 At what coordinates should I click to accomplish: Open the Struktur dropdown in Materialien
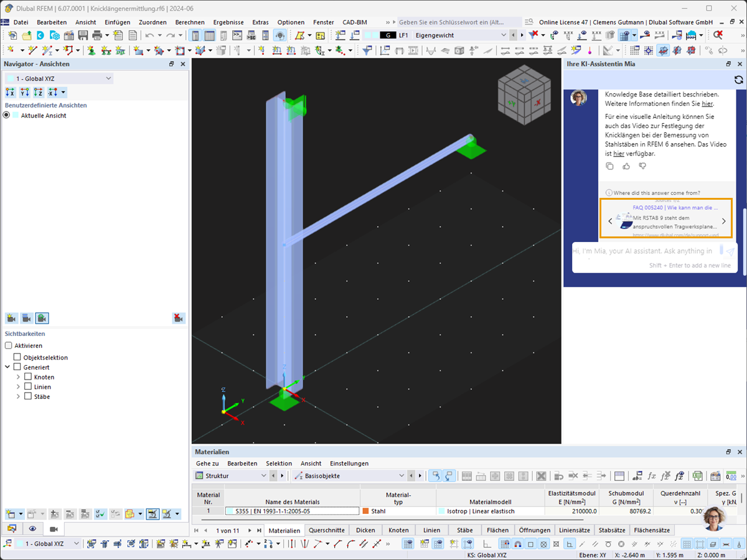(x=232, y=476)
